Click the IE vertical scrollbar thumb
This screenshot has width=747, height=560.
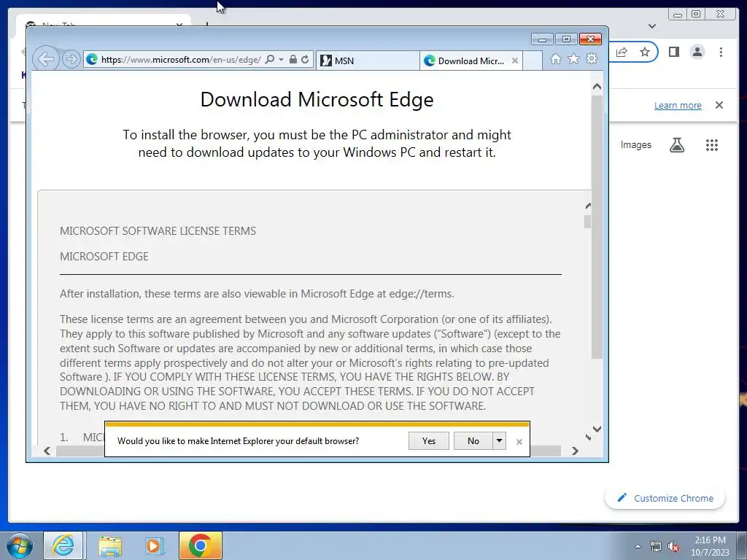[x=597, y=227]
